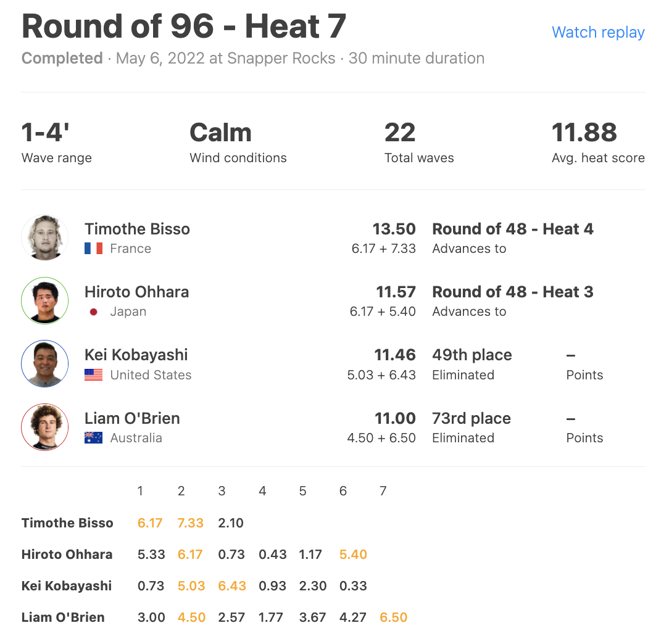Screen dimensions: 669x644
Task: Select Kei Kobayashi's avatar
Action: (45, 364)
